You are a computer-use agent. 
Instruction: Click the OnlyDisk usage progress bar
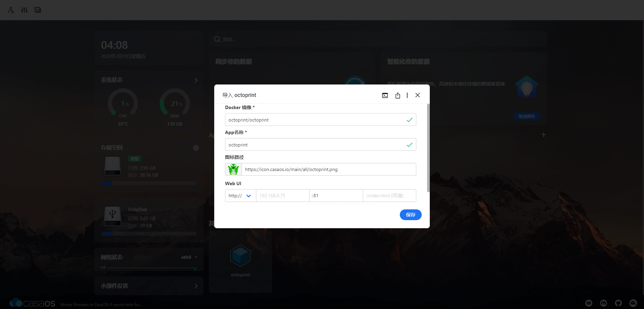[x=149, y=234]
